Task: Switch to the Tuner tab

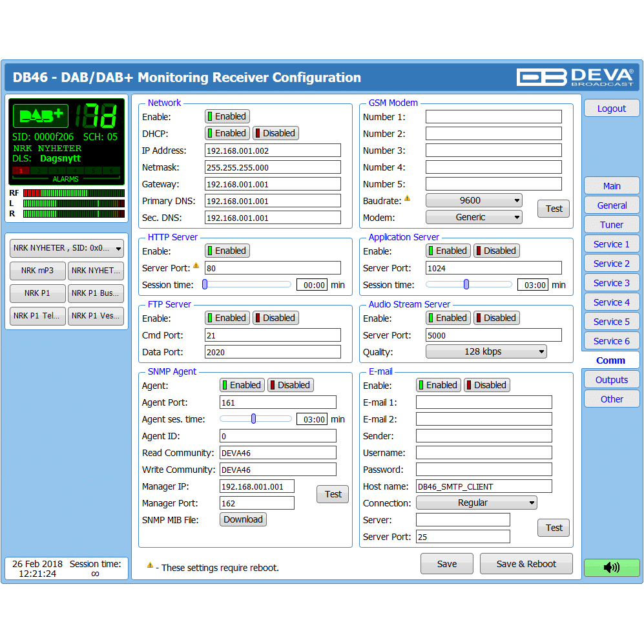Action: coord(612,225)
